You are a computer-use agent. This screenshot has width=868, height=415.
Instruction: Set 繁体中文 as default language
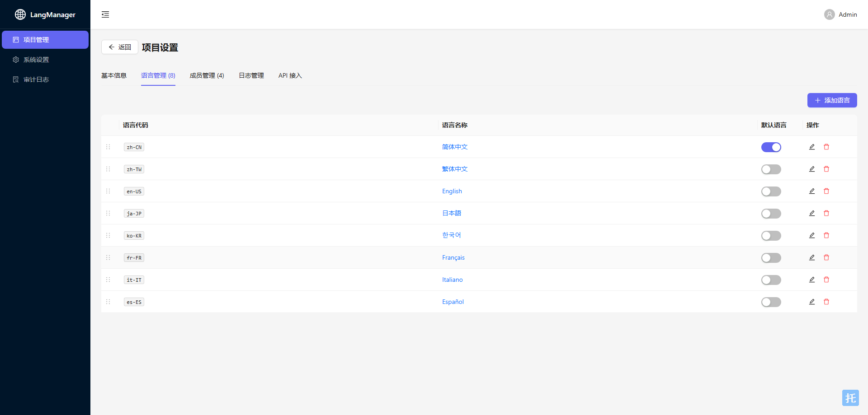pyautogui.click(x=771, y=169)
